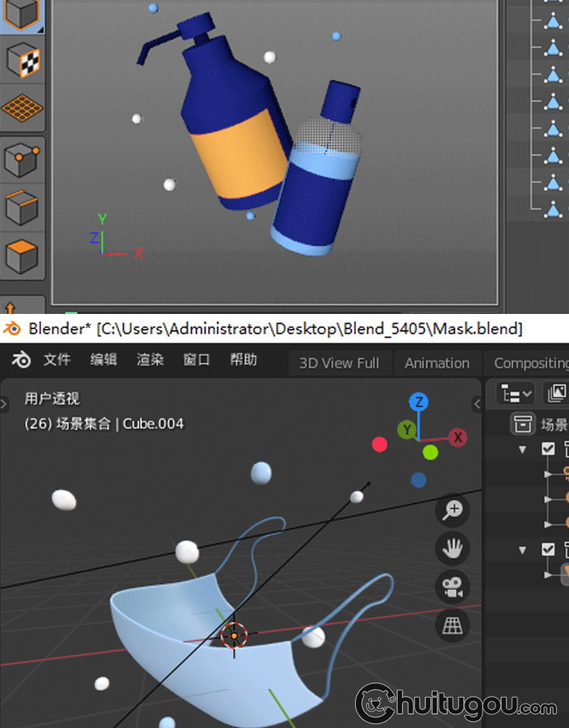Click the Blender logo menu icon
Image resolution: width=569 pixels, height=728 pixels.
tap(21, 360)
